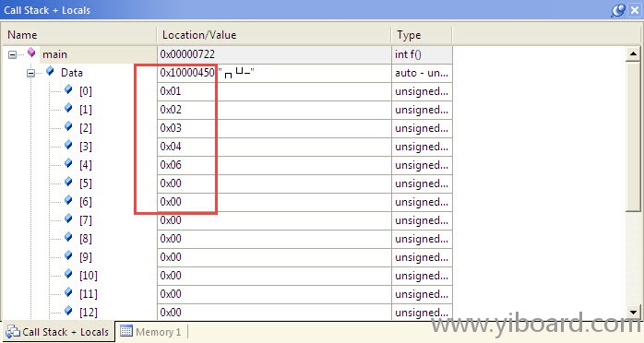Select the main row name
Viewport: 644px width, 343px height.
click(54, 54)
